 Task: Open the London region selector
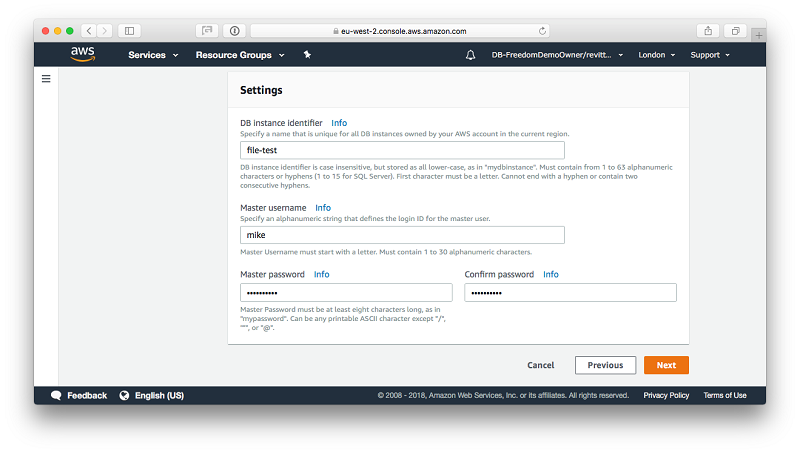click(656, 55)
